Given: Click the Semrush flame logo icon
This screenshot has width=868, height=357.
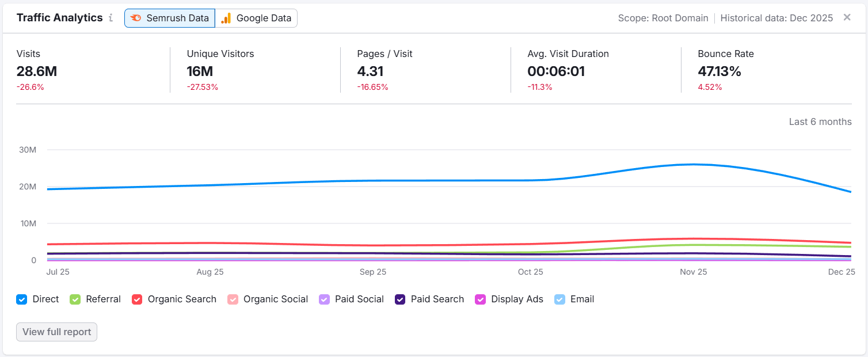Looking at the screenshot, I should (136, 18).
